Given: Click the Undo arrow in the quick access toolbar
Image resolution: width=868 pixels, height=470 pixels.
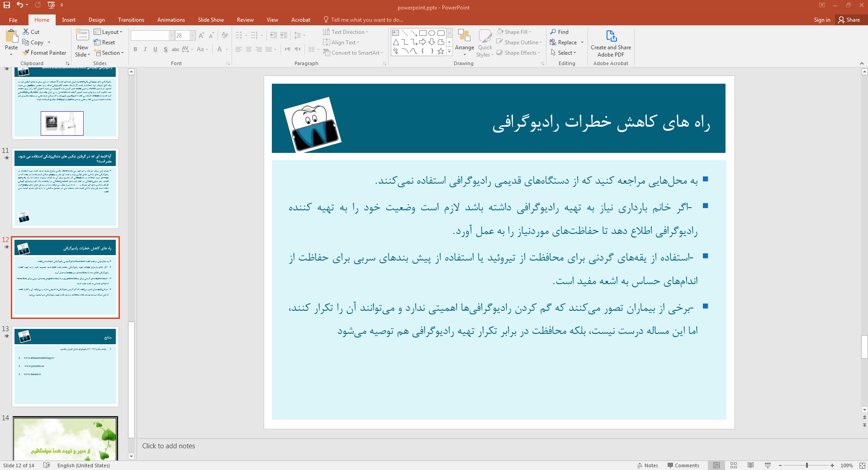Looking at the screenshot, I should 20,5.
